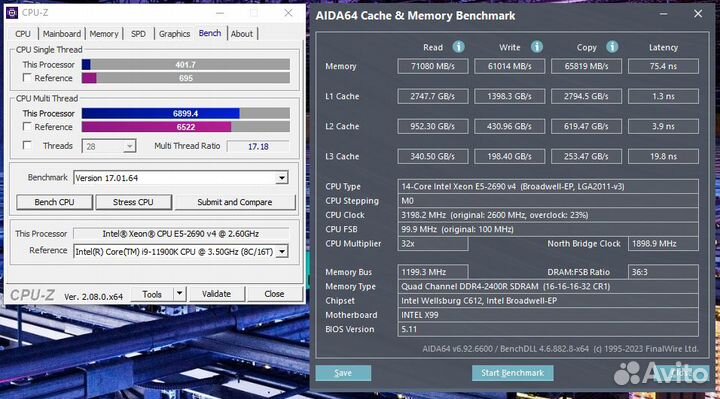The image size is (720, 399).
Task: Switch to the CPU tab
Action: (22, 34)
